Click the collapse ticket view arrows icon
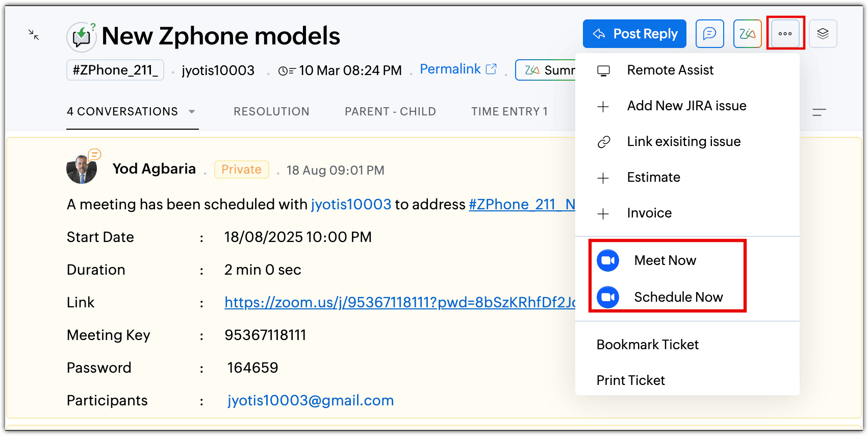Viewport: 868px width, 436px height. tap(34, 35)
